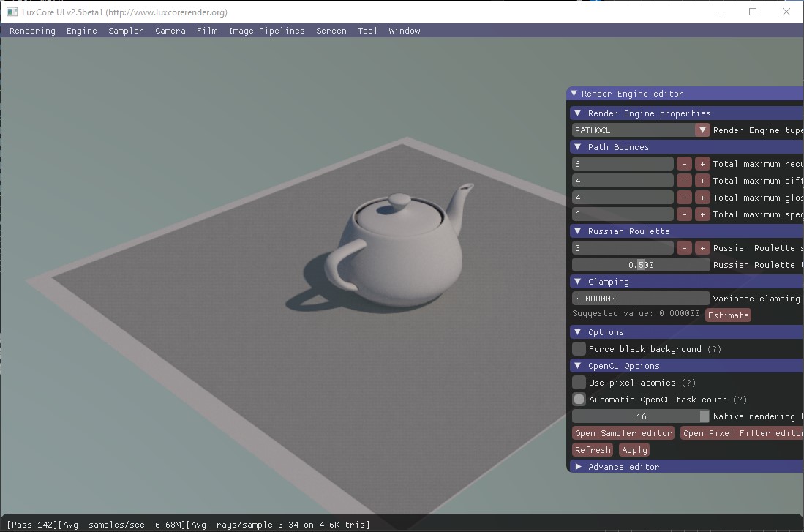Enable Force black background checkbox
This screenshot has height=532, width=804.
point(579,349)
